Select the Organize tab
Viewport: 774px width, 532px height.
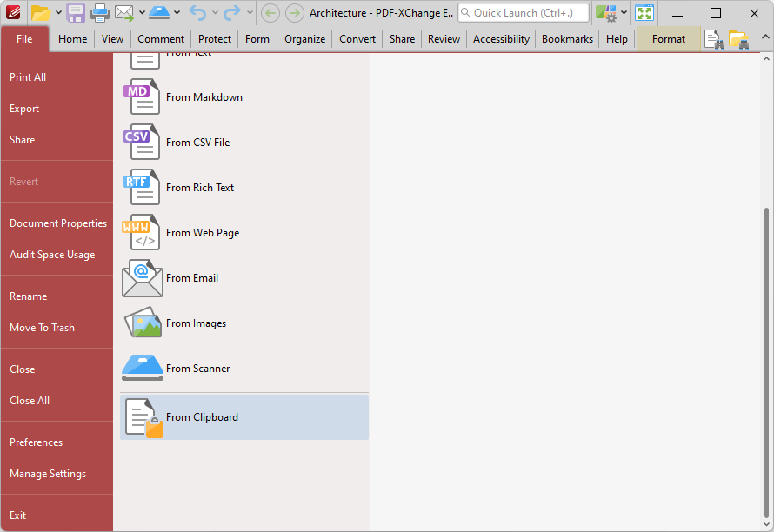304,39
